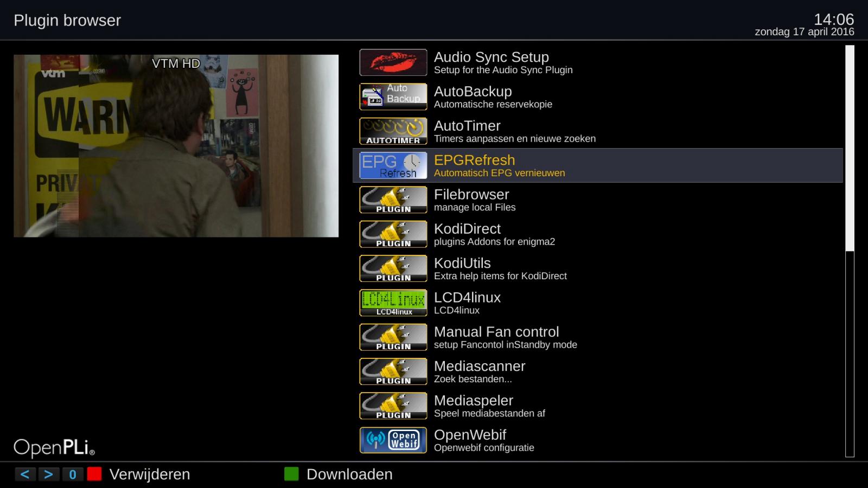The image size is (868, 488).
Task: Open the KodiDirect entry
Action: (598, 234)
